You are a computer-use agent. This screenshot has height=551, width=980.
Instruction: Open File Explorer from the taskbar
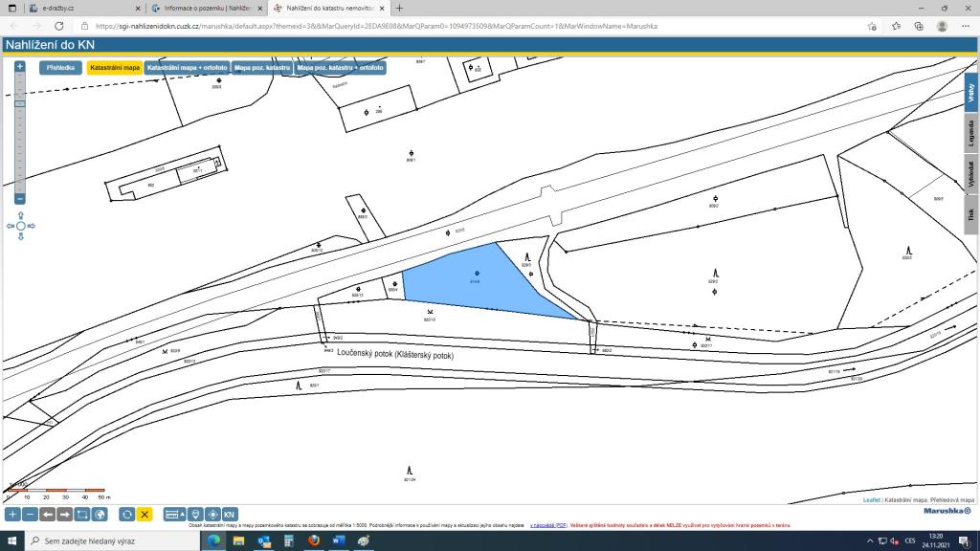pyautogui.click(x=238, y=541)
